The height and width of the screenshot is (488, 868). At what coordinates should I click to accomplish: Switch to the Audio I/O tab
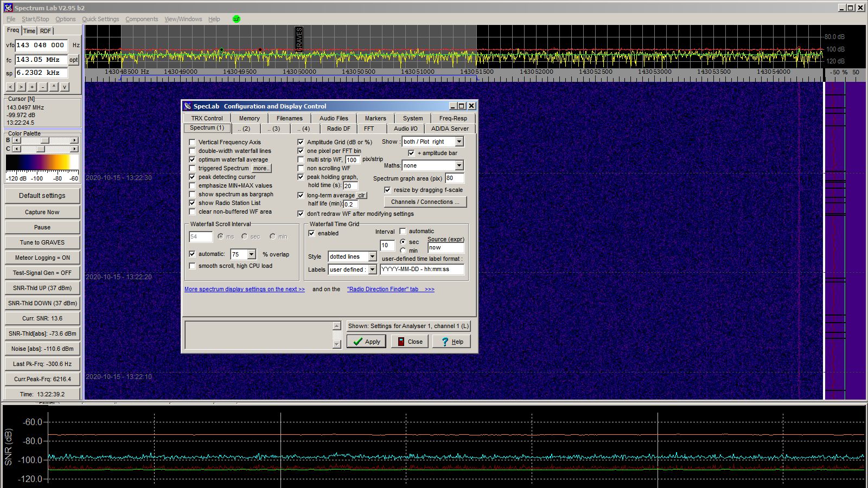(x=406, y=129)
